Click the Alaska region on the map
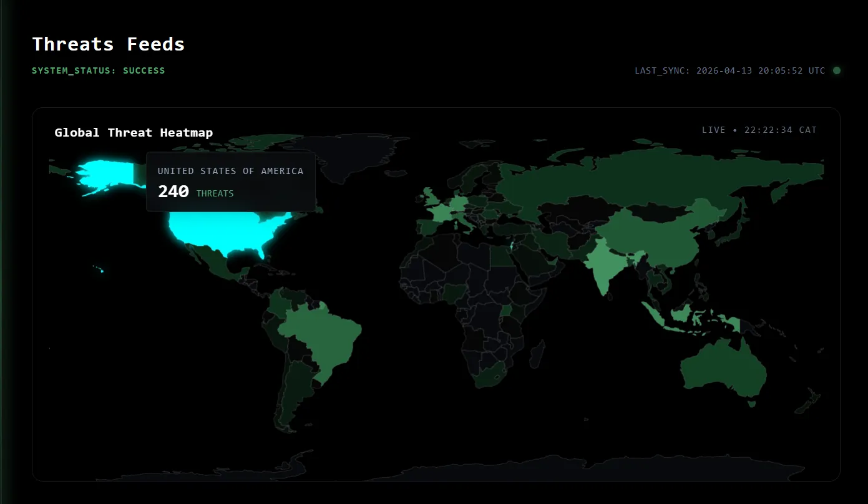Image resolution: width=868 pixels, height=504 pixels. click(x=106, y=173)
